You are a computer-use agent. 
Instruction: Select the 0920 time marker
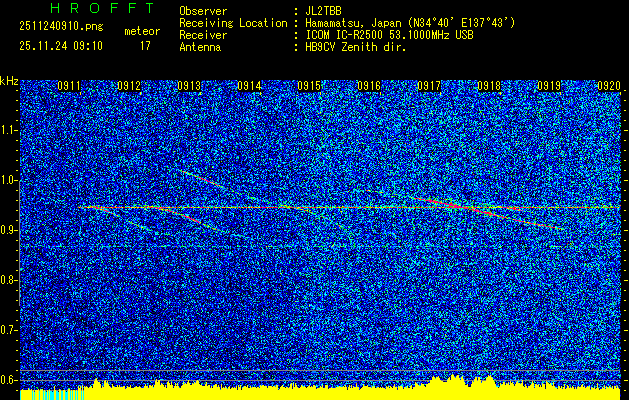pos(609,86)
